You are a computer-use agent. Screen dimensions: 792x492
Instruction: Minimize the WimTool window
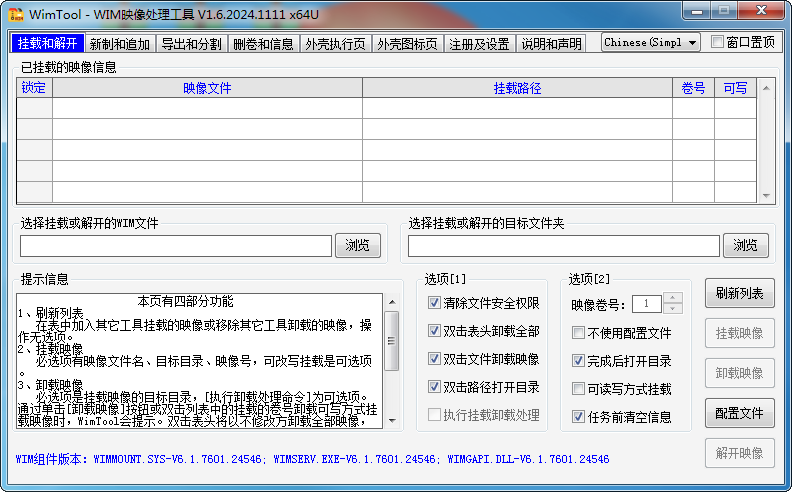coord(697,11)
